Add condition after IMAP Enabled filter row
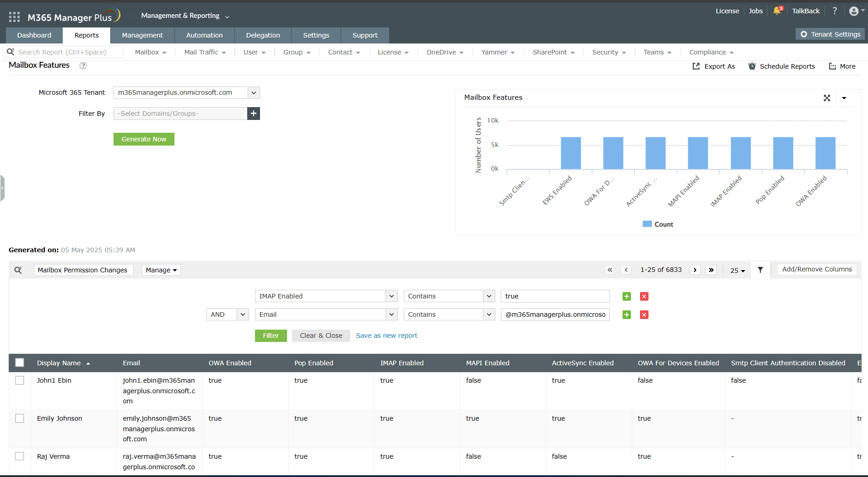The width and height of the screenshot is (868, 477). tap(627, 297)
